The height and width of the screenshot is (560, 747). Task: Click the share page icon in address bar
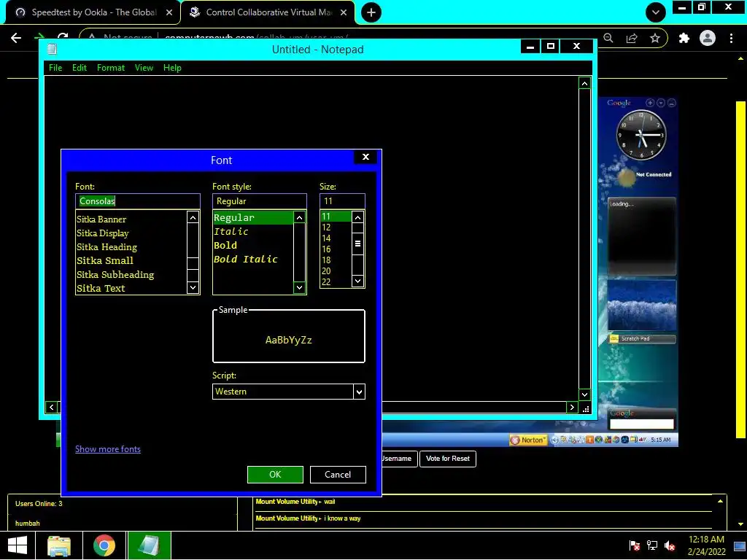(x=632, y=38)
